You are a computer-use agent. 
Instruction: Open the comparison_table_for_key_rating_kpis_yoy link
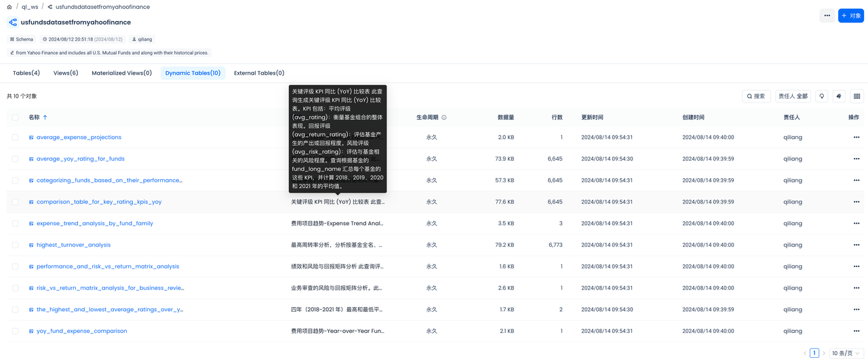99,202
